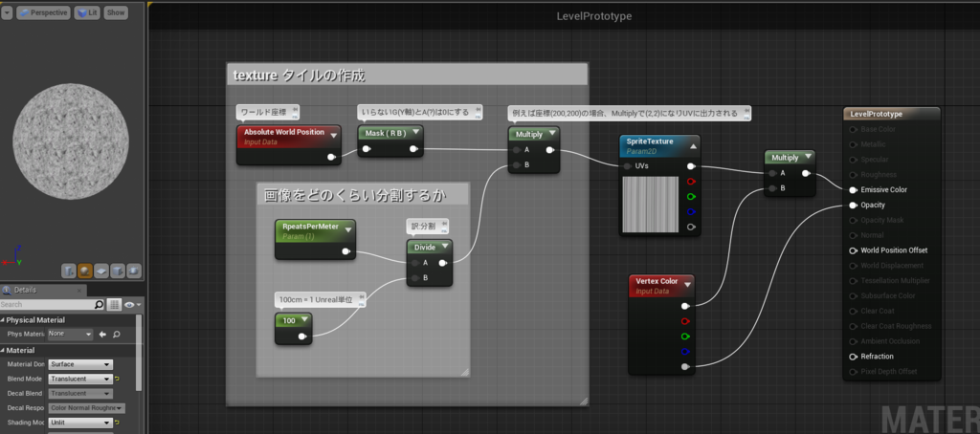Click Divide node B input pin
Screen dimensions: 980x434
pos(413,278)
